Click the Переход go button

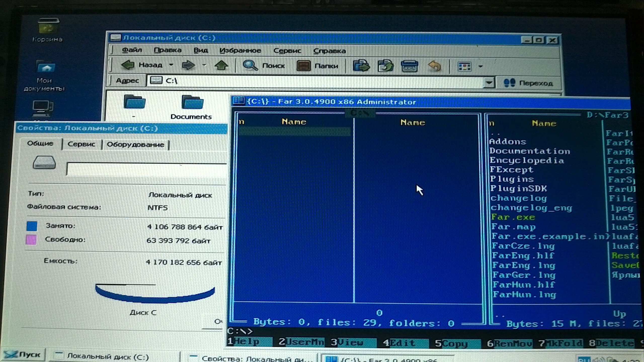[x=529, y=83]
